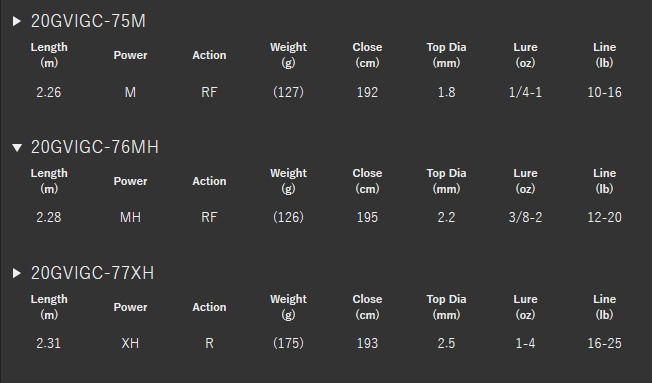The height and width of the screenshot is (383, 652).
Task: Click the Top Dia header in 75M table
Action: [x=446, y=55]
